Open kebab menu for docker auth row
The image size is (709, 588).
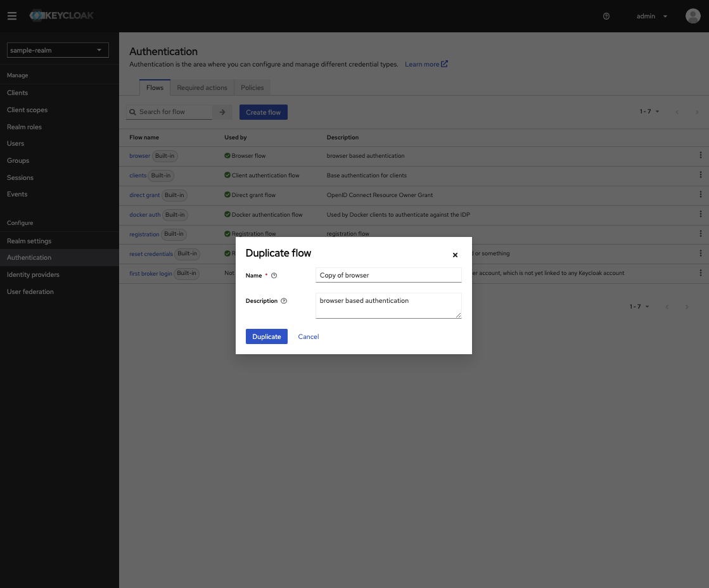(x=700, y=214)
